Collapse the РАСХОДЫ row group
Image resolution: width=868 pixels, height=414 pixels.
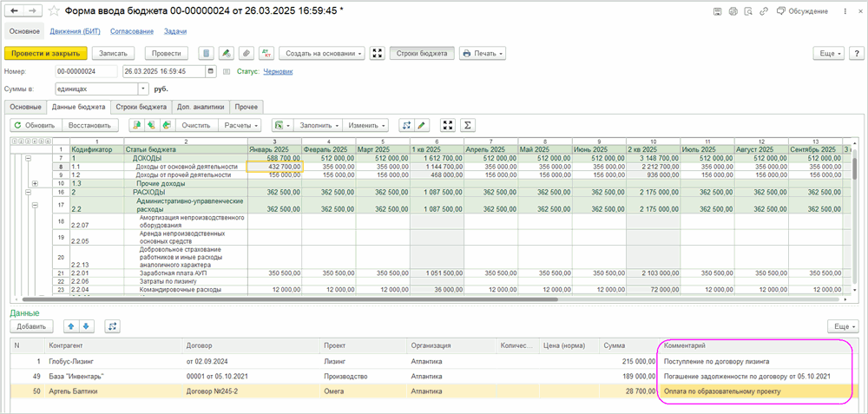(28, 192)
